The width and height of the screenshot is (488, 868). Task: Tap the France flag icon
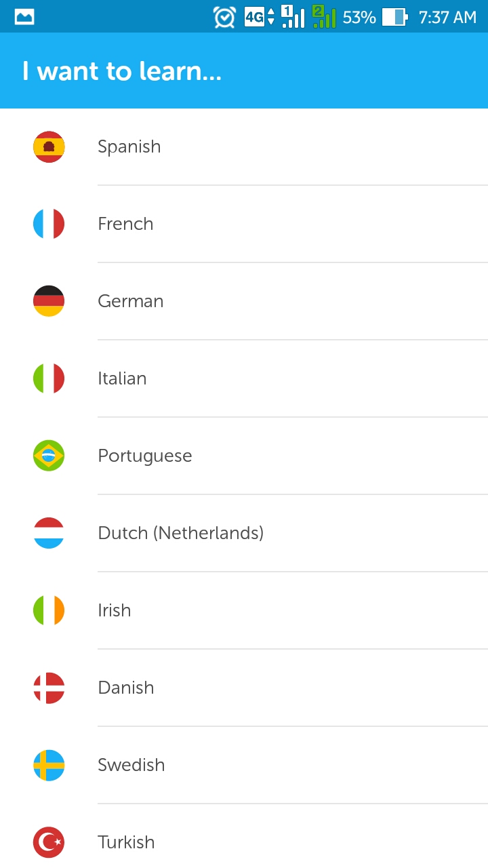tap(49, 224)
